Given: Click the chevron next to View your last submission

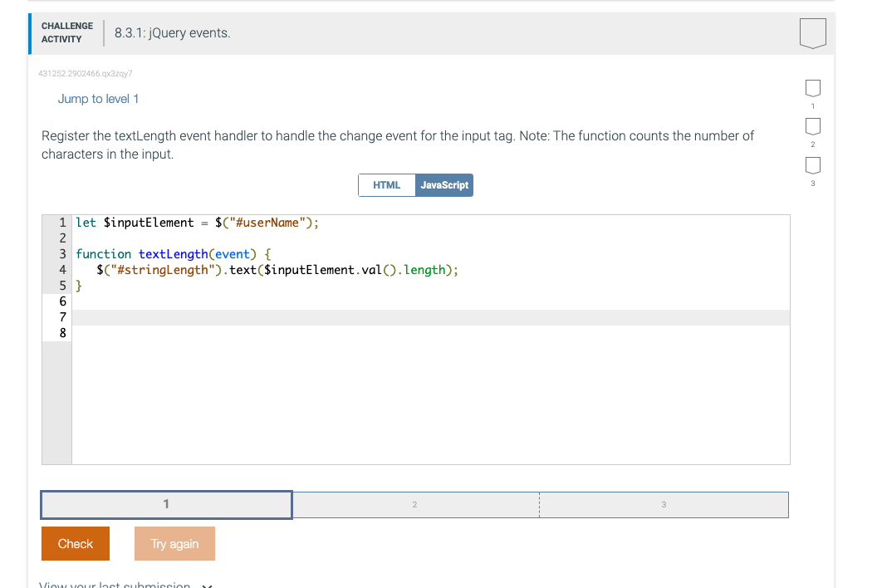Looking at the screenshot, I should pyautogui.click(x=206, y=586).
